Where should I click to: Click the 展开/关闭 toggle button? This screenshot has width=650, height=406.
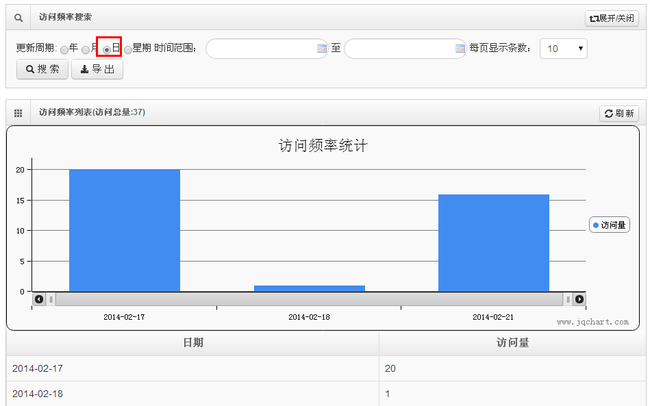612,18
